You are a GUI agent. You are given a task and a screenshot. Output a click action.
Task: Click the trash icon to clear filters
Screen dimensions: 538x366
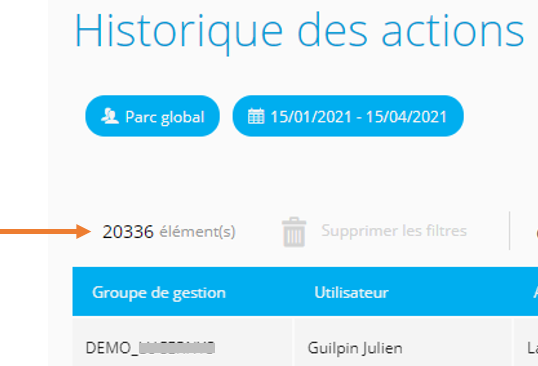(294, 232)
